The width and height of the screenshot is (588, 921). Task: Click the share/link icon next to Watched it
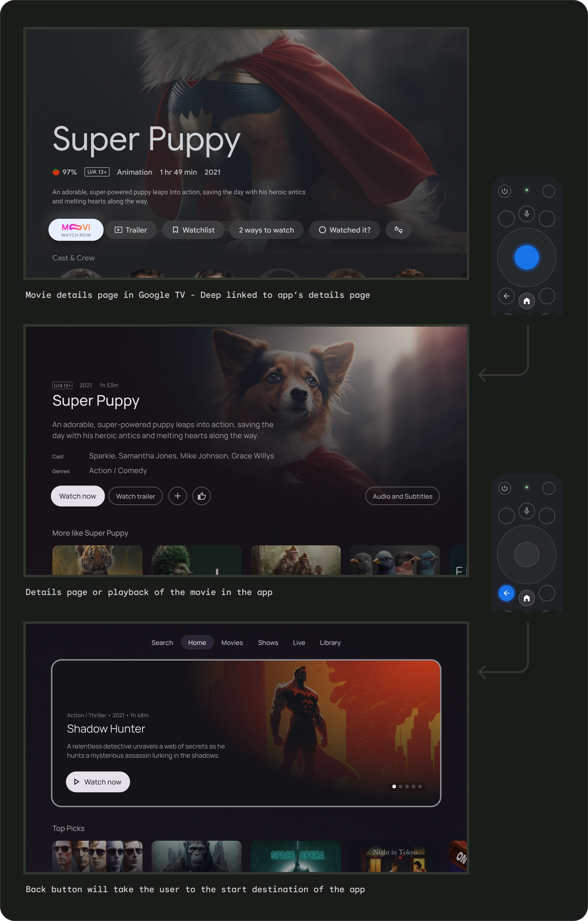tap(399, 229)
